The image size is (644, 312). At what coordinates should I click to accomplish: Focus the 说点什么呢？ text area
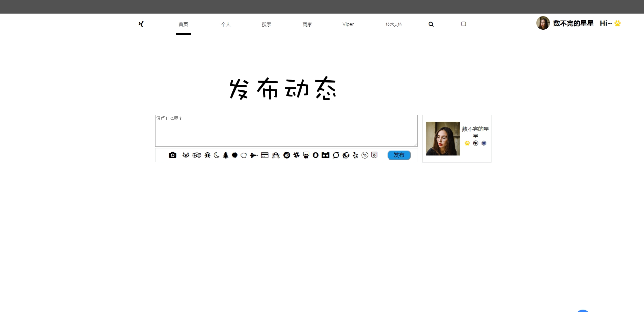286,131
